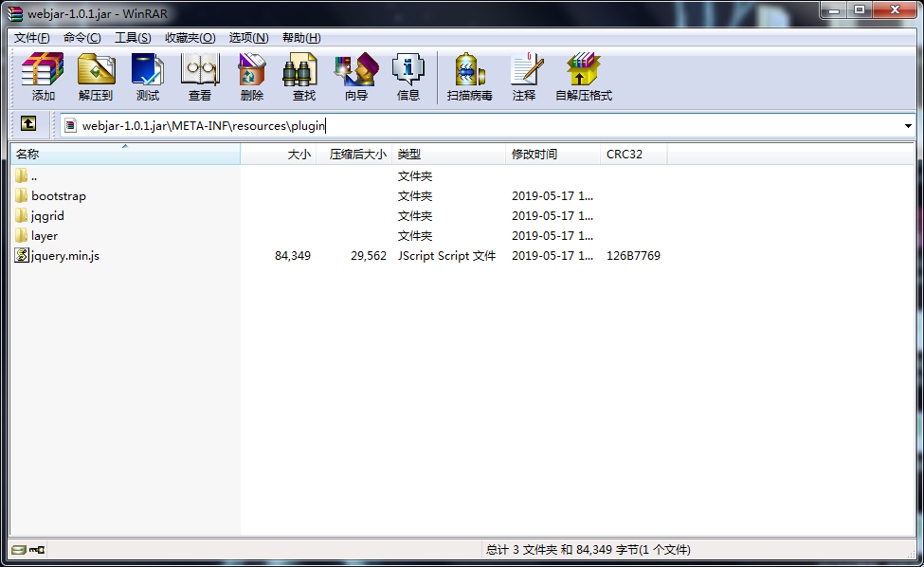Viewport: 924px width, 567px height.
Task: Go up one folder level arrow button
Action: click(x=28, y=123)
